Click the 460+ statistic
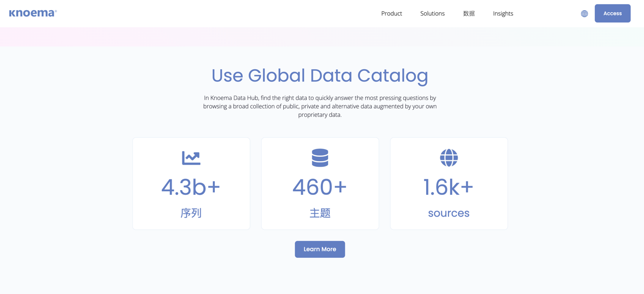Image resolution: width=644 pixels, height=294 pixels. pyautogui.click(x=320, y=187)
